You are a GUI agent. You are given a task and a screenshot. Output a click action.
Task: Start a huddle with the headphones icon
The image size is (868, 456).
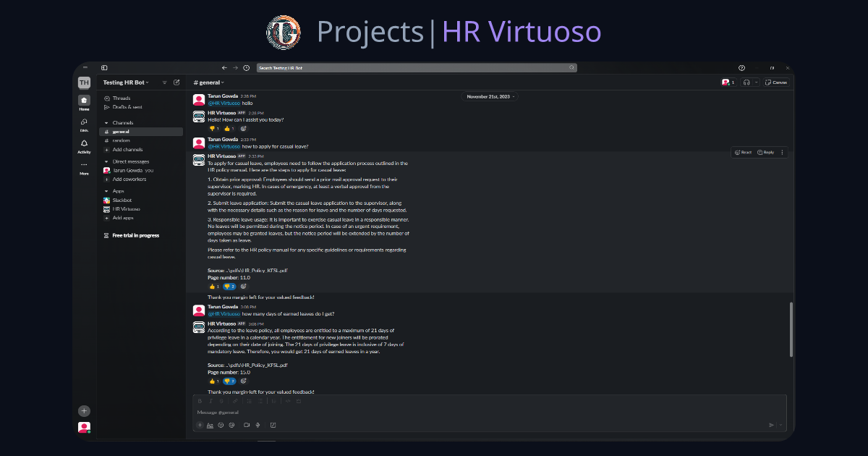[747, 82]
